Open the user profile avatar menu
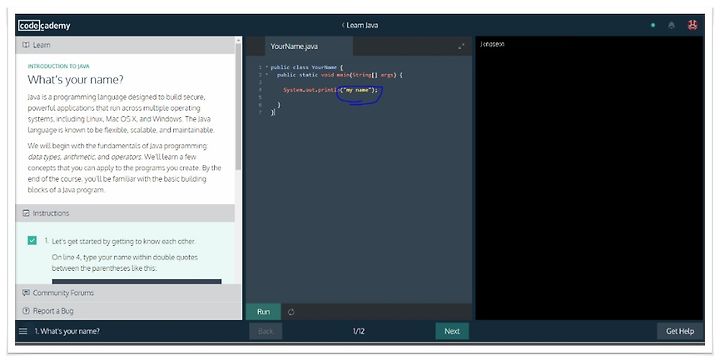 (692, 26)
